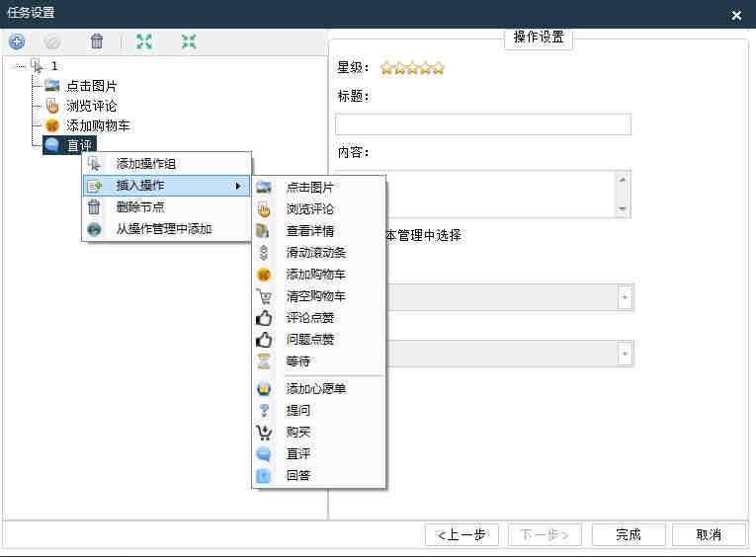Select 清空购物车 cart icon in submenu

(x=314, y=296)
